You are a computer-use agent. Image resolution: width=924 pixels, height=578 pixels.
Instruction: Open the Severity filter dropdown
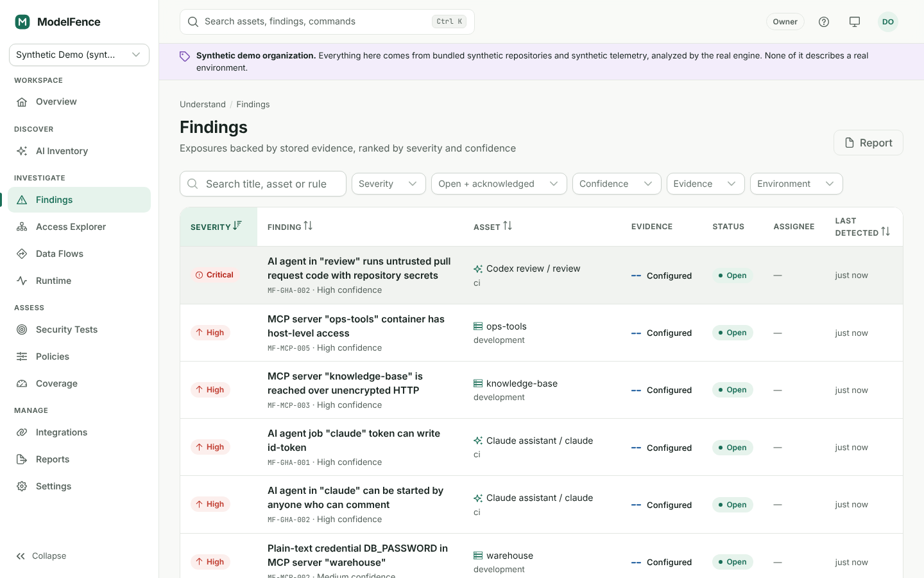tap(389, 184)
